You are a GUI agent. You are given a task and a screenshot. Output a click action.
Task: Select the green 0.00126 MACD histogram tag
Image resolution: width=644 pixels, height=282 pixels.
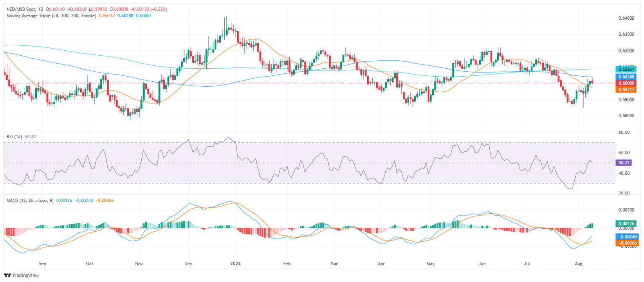627,224
